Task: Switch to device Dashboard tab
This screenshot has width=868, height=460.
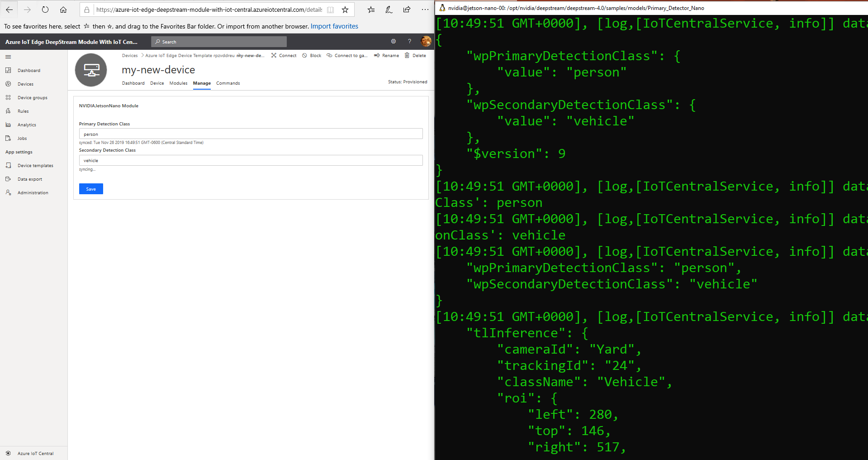Action: [x=133, y=83]
